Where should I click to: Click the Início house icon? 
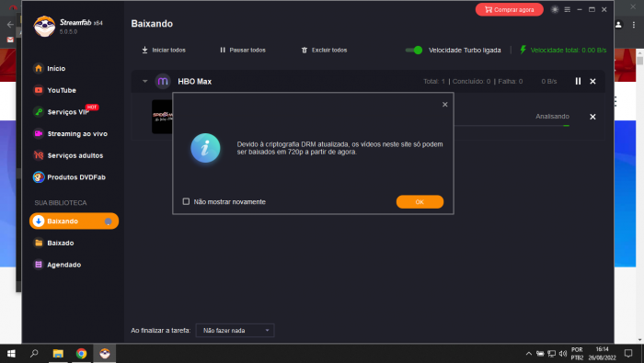39,68
